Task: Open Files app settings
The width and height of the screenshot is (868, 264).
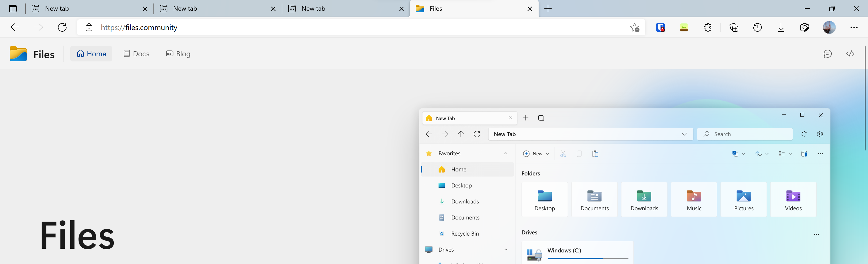Action: tap(820, 134)
